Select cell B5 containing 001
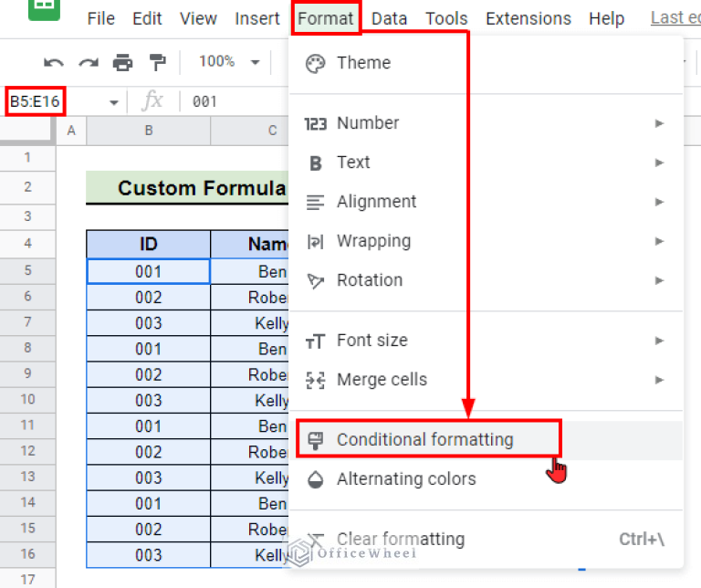This screenshot has height=588, width=701. tap(149, 272)
